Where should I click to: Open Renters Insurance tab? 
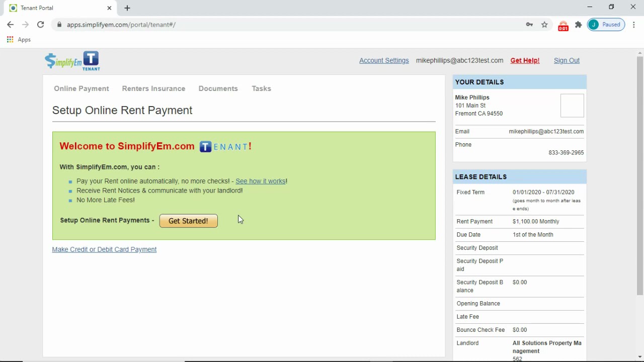pos(153,88)
